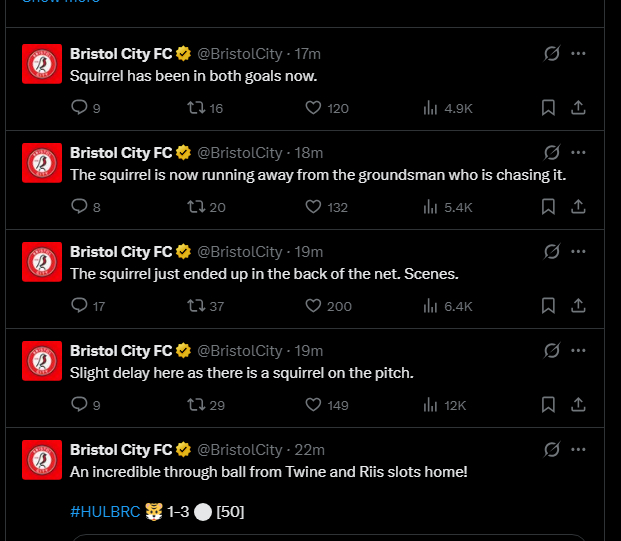Share the 'back of the net. Scenes.' tweet
Screen dimensions: 621x541
[578, 306]
